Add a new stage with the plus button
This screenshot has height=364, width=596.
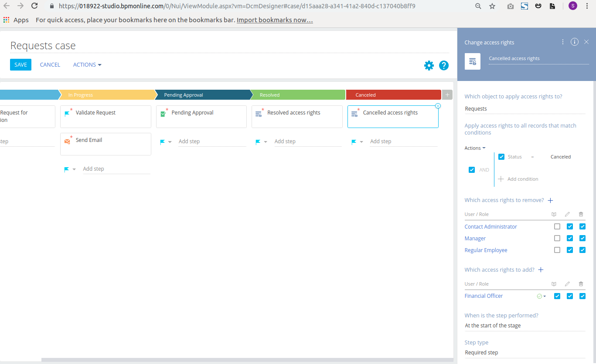[x=447, y=94]
